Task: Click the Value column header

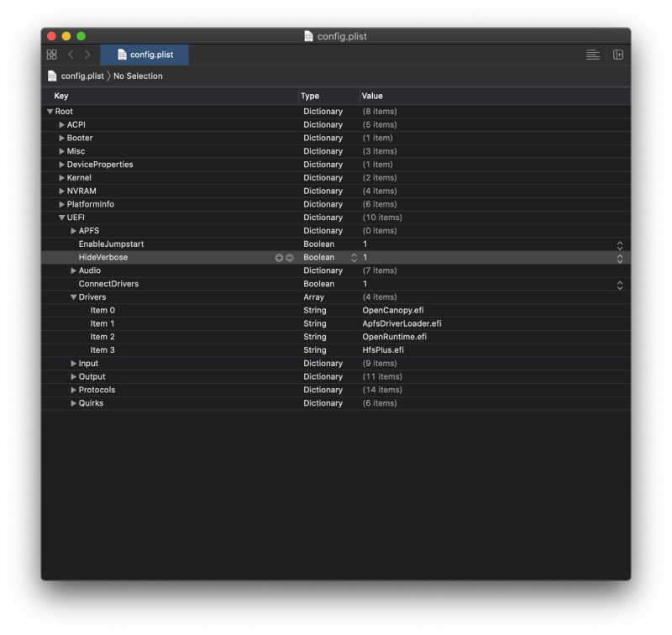Action: coord(372,96)
